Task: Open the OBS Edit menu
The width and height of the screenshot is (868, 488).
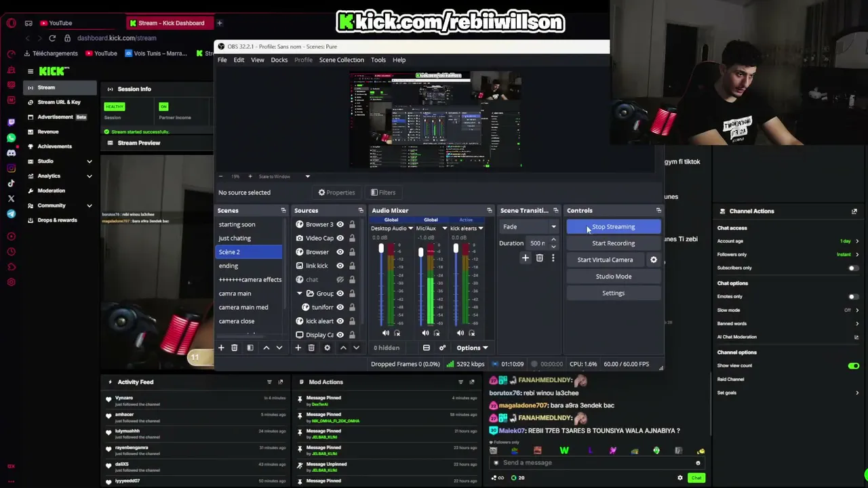Action: click(x=239, y=60)
